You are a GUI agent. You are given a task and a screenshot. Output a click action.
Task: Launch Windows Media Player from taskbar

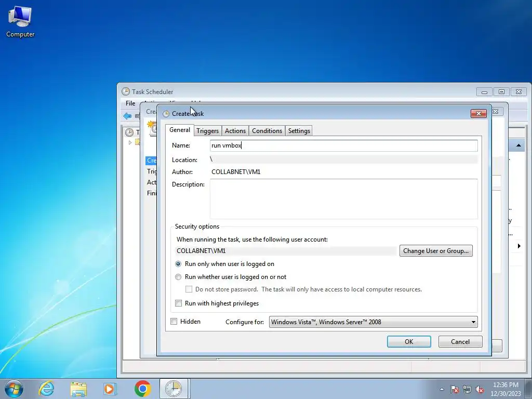[110, 389]
